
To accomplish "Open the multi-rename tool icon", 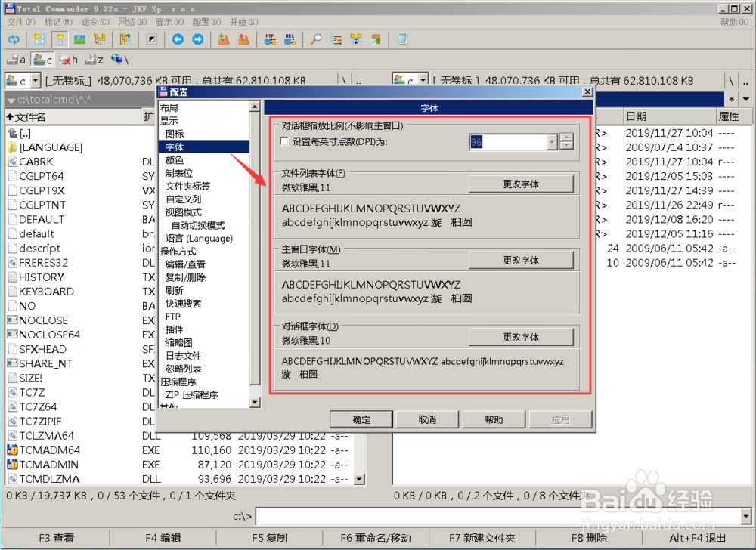I will point(336,39).
